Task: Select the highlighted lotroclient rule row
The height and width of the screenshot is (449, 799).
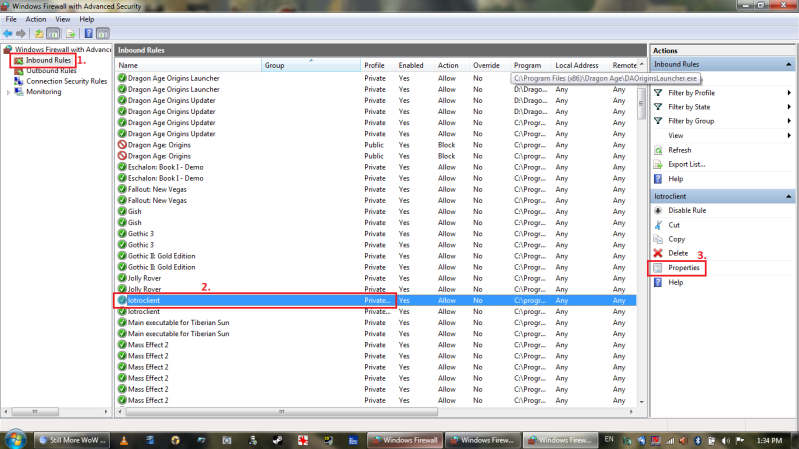Action: (376, 301)
